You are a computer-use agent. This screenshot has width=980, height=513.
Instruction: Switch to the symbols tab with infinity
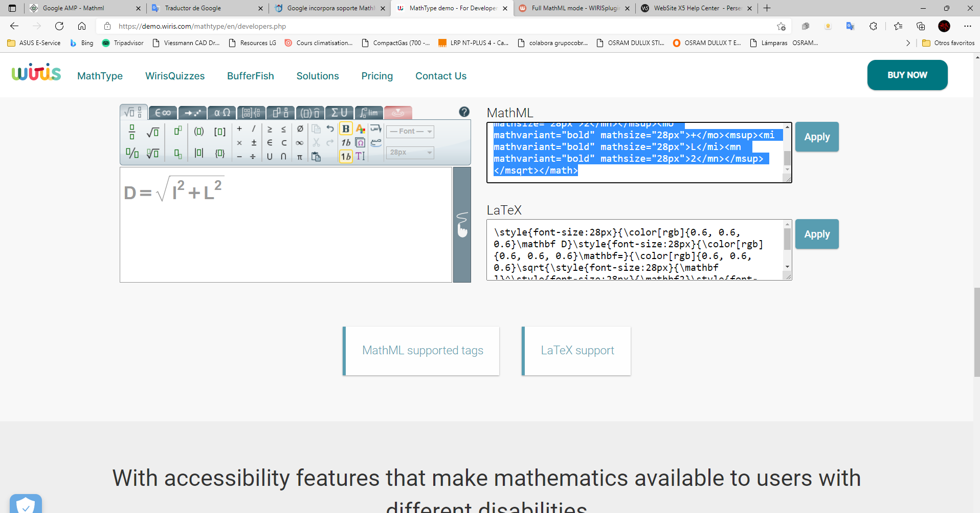click(x=163, y=113)
